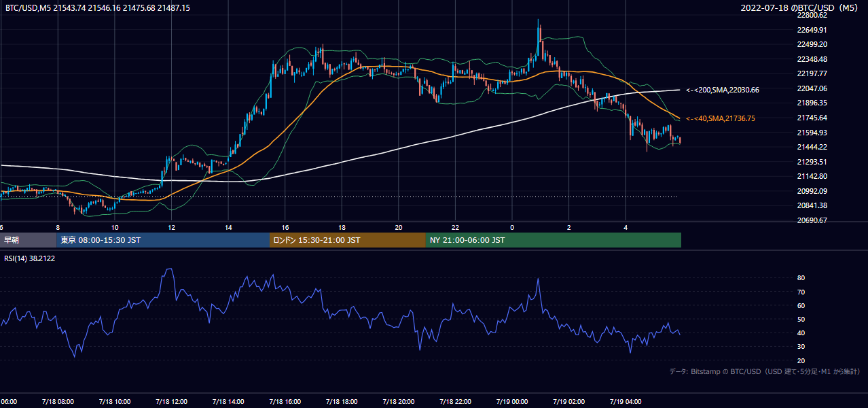
Task: Click the 7/18 16:00 date label
Action: [285, 401]
